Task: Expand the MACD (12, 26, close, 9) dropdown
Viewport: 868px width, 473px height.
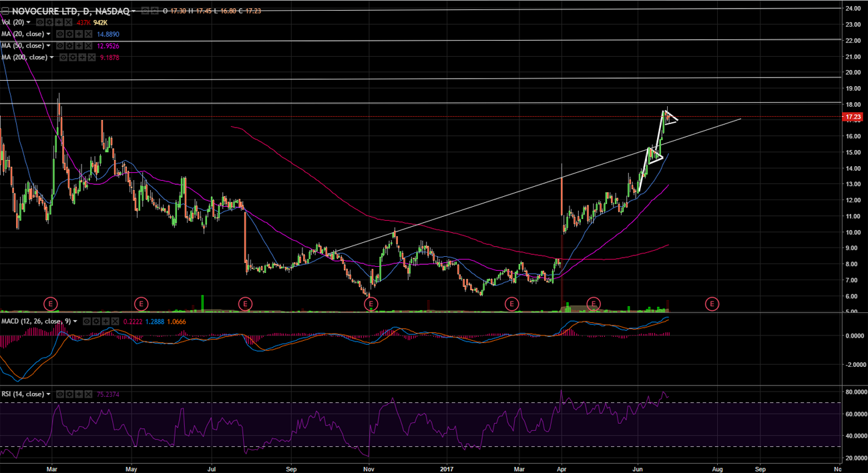Action: (75, 322)
